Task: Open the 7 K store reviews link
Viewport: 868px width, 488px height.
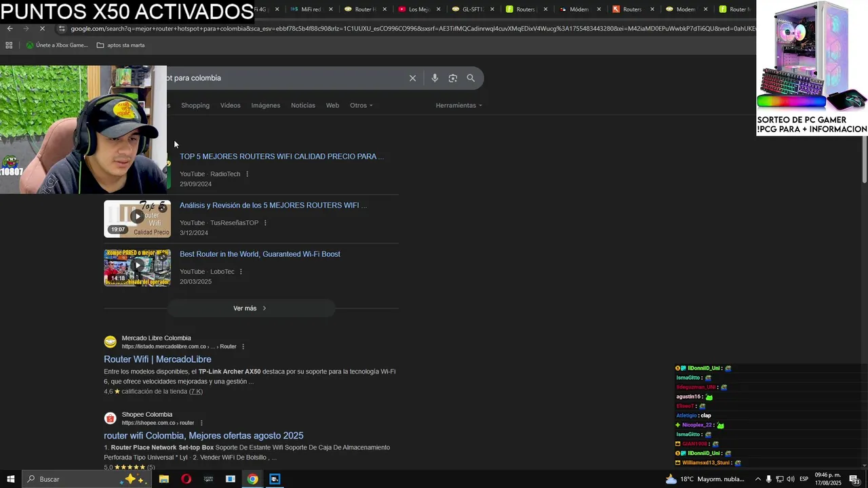Action: (x=195, y=392)
